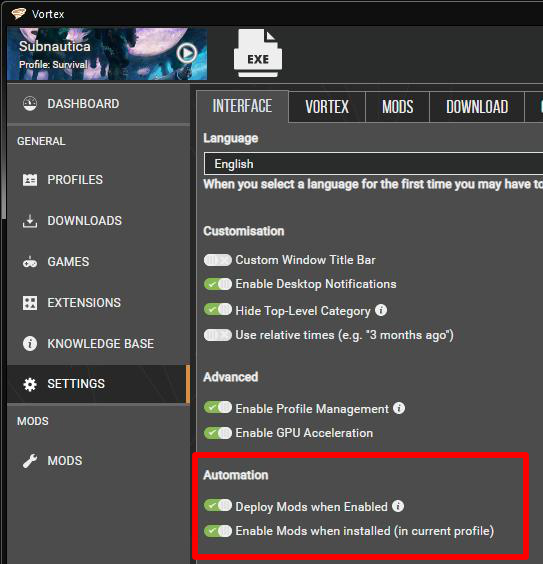Click the Games controller icon

click(30, 262)
